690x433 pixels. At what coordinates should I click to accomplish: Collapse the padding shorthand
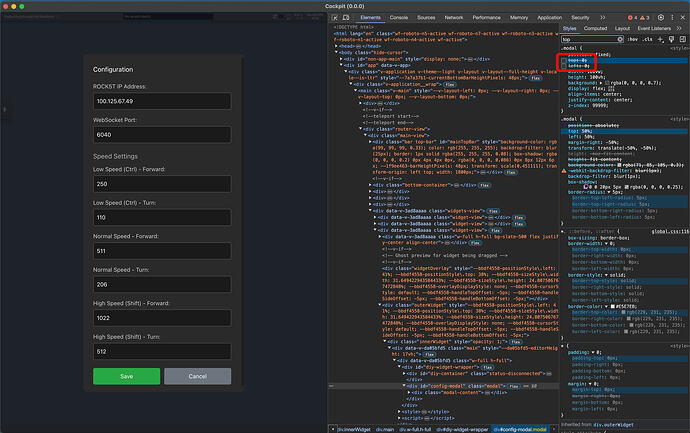593,352
